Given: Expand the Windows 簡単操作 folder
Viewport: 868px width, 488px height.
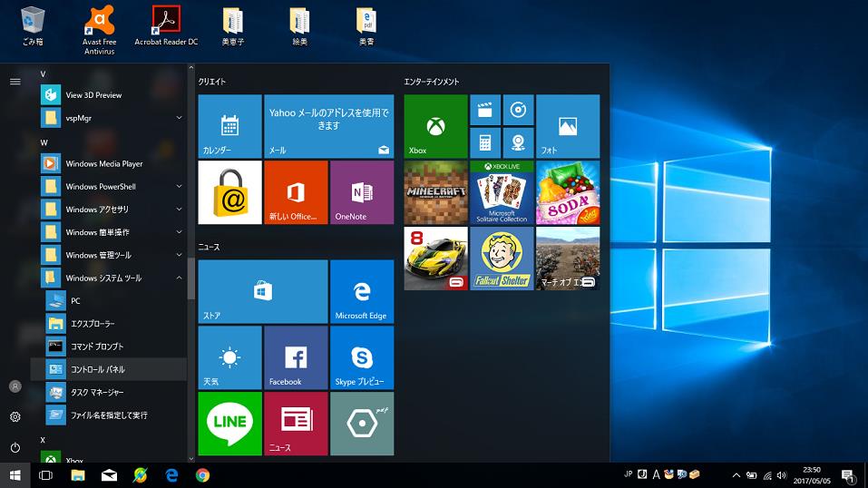Looking at the screenshot, I should click(x=179, y=231).
